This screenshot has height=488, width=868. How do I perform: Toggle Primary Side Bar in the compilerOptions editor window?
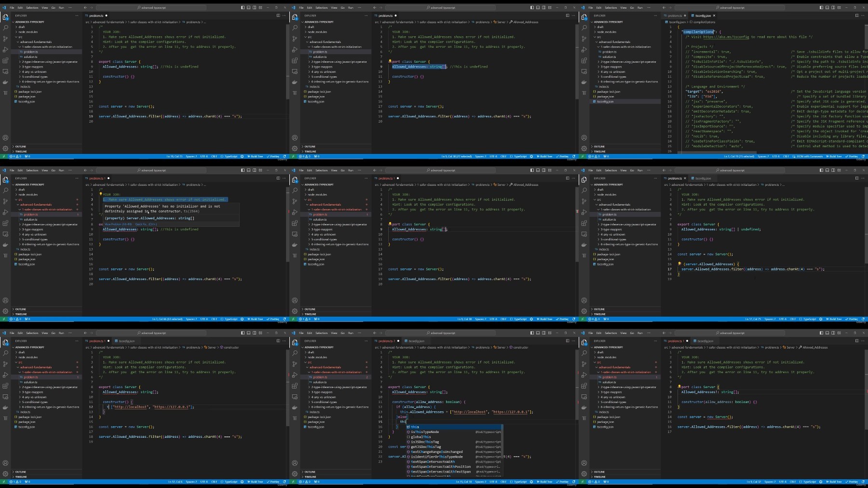pos(821,8)
